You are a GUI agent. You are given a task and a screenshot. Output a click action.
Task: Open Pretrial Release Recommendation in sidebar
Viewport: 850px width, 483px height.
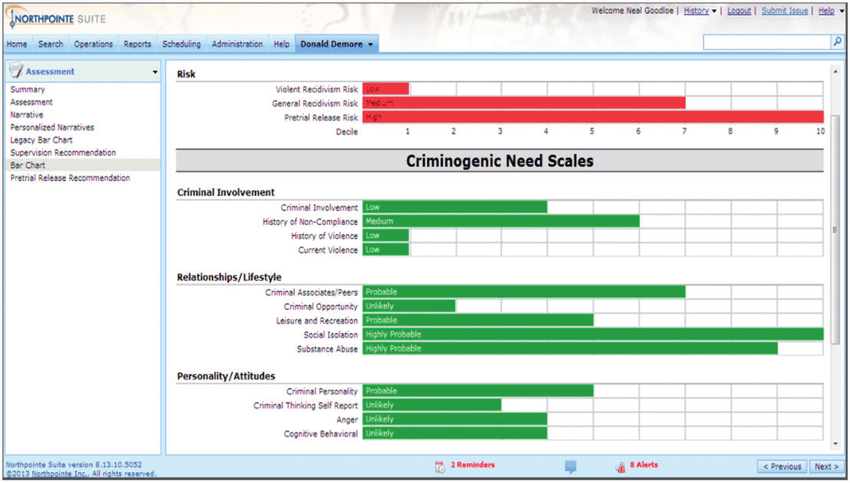tap(70, 178)
